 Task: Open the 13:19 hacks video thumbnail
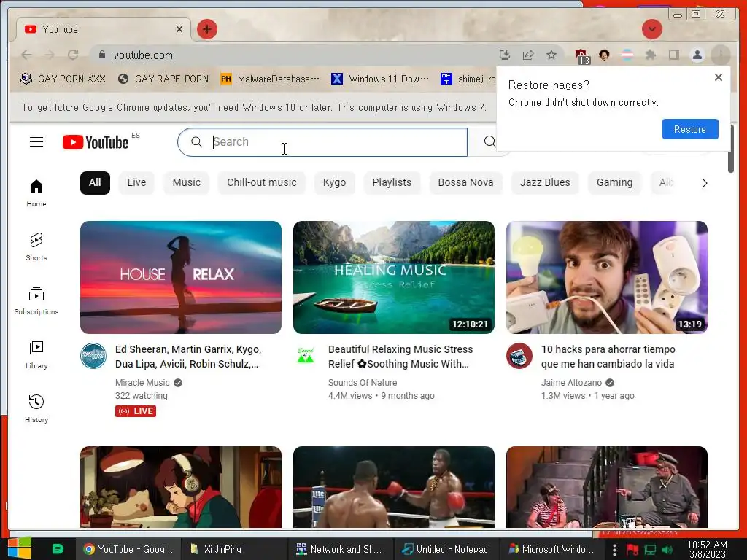tap(606, 277)
